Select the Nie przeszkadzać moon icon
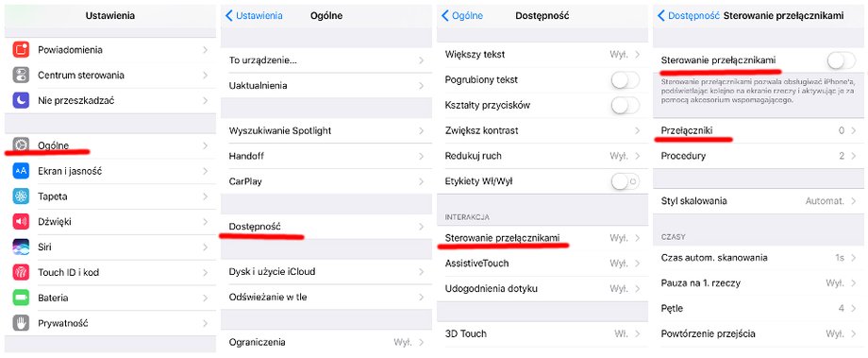Image resolution: width=868 pixels, height=358 pixels. click(21, 101)
